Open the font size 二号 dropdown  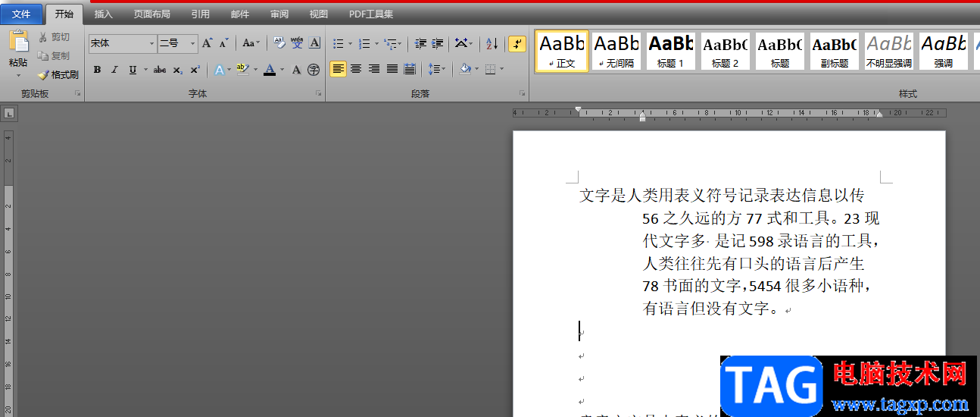(x=192, y=44)
